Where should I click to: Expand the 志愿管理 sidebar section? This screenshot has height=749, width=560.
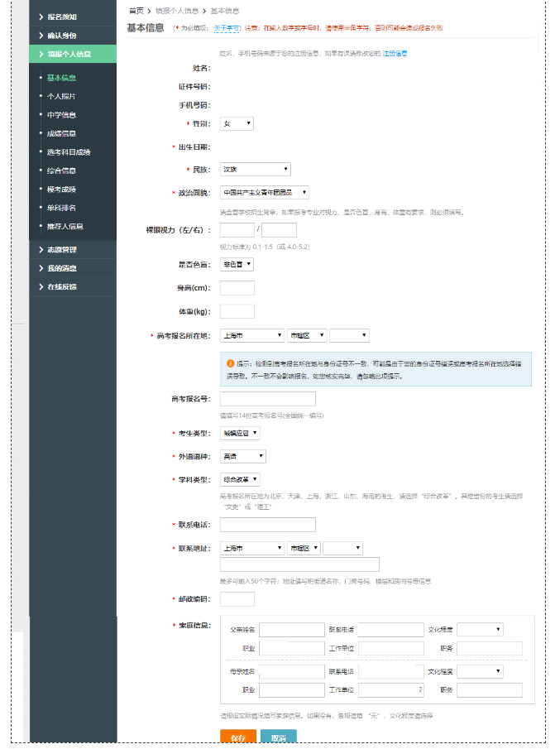click(x=62, y=249)
